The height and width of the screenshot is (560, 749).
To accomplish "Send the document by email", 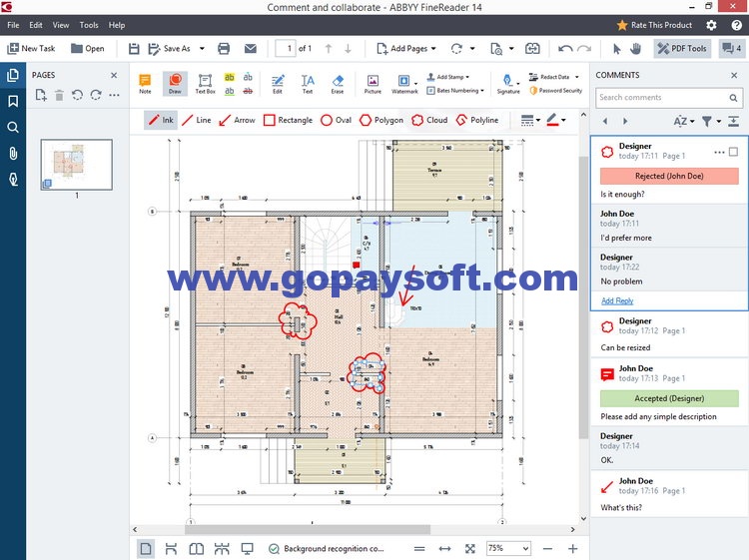I will pos(251,49).
